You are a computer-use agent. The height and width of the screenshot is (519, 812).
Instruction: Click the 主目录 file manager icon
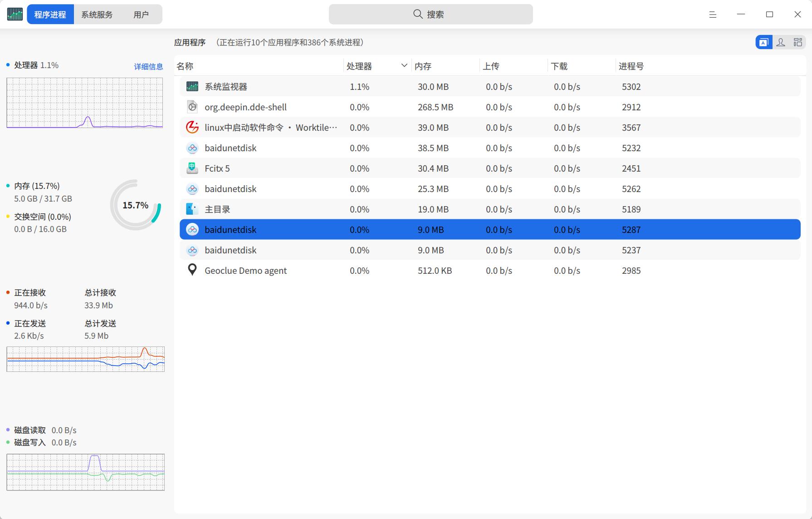click(x=192, y=209)
